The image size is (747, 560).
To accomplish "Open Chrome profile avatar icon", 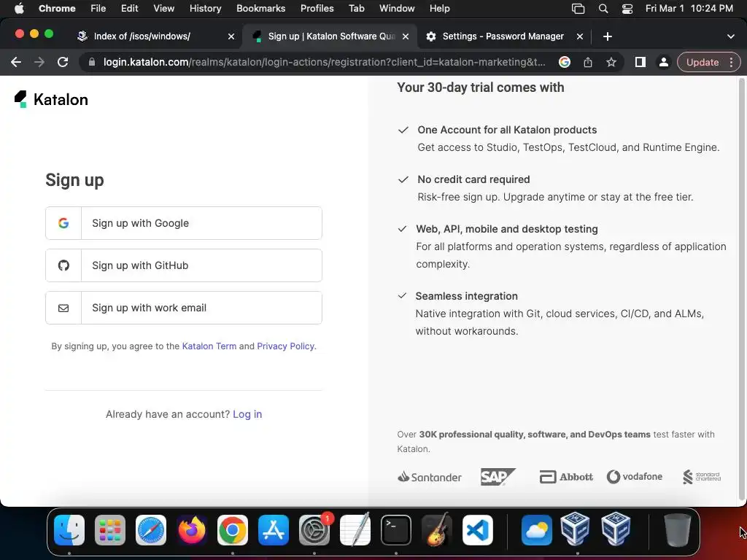I will tap(663, 62).
